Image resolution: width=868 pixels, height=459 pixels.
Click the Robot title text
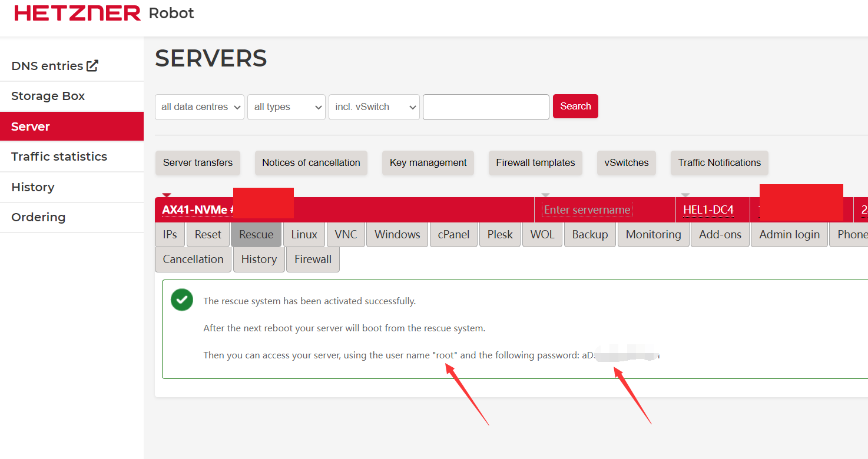tap(171, 13)
